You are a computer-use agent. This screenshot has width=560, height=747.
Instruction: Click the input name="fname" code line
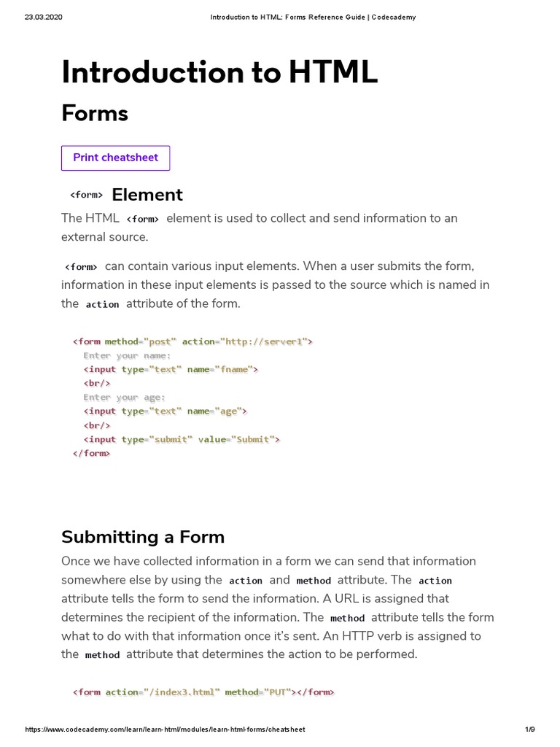(x=171, y=369)
